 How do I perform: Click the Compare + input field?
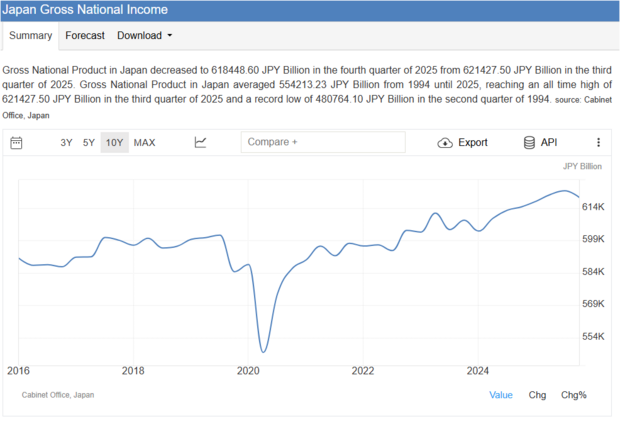[323, 143]
